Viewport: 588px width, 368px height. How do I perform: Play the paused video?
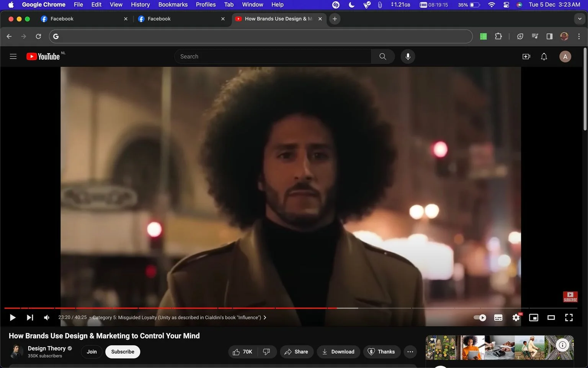pos(12,317)
